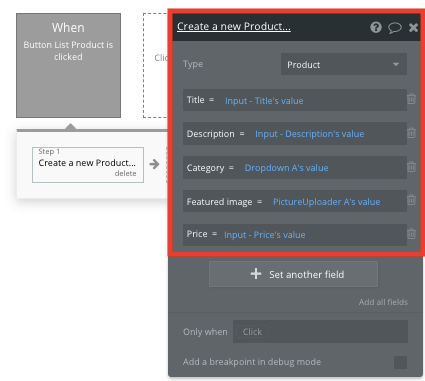Image resolution: width=425 pixels, height=381 pixels.
Task: Close the Create a new Product panel
Action: coord(413,27)
